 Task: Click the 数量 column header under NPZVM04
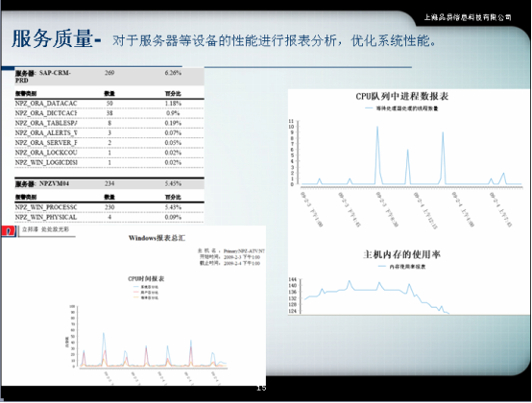point(109,197)
